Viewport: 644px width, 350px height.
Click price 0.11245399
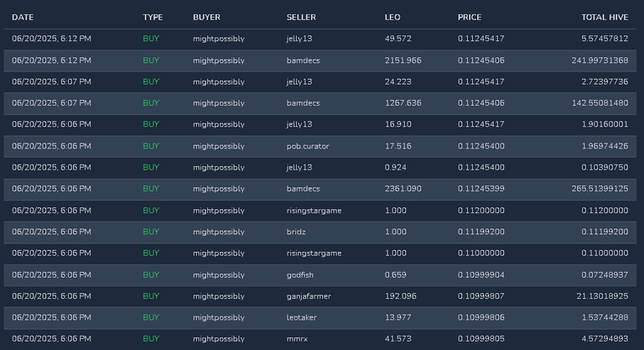click(481, 189)
